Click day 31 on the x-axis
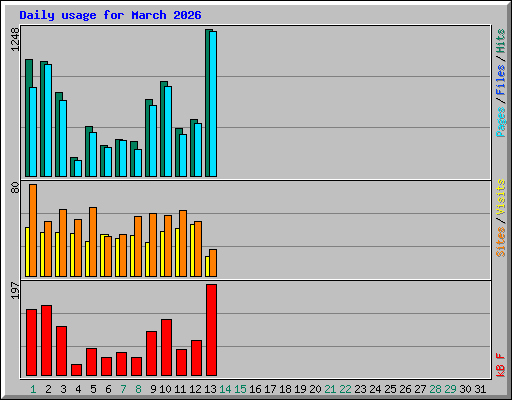This screenshot has height=400, width=512. [480, 389]
